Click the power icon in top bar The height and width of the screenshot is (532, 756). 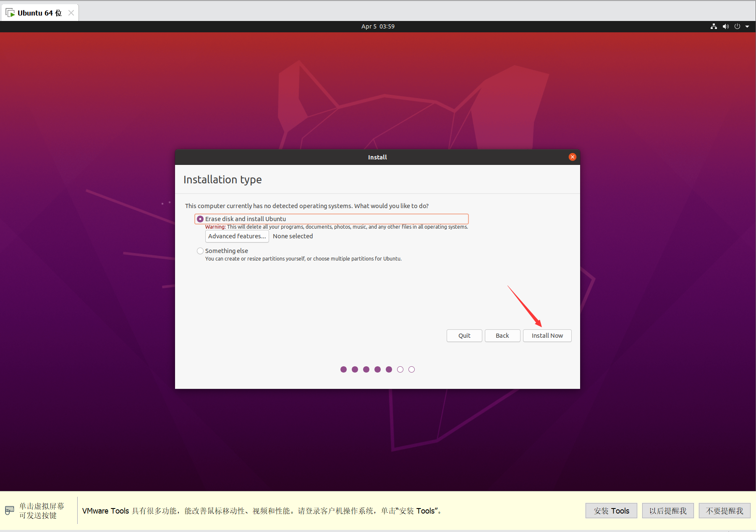point(737,26)
